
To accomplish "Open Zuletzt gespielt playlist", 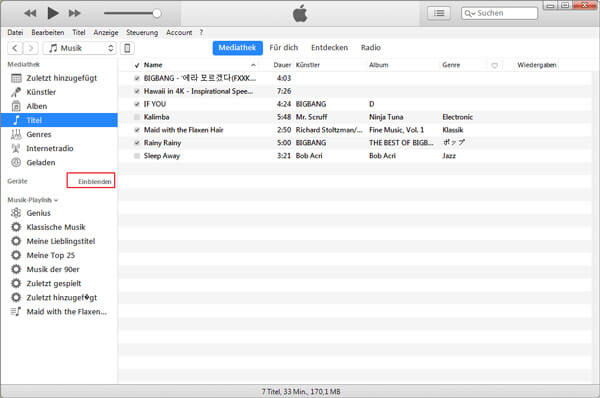I will pyautogui.click(x=59, y=284).
